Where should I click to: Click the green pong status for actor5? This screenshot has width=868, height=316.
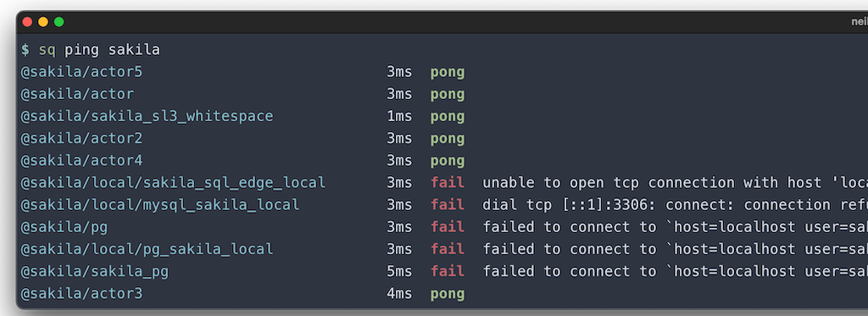tap(448, 73)
